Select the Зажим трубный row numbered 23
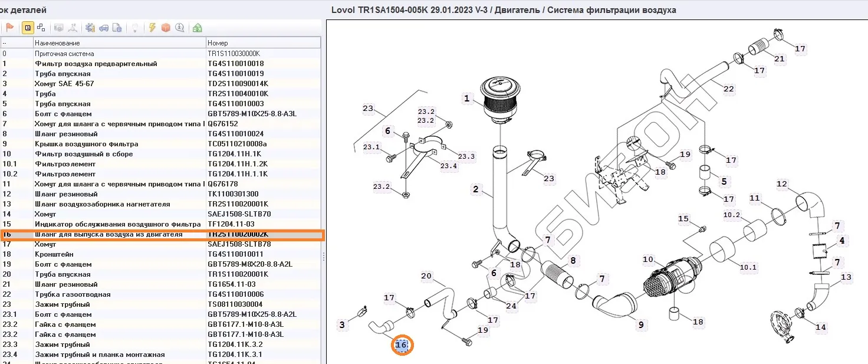Screen dimensions: 868x364 click(x=63, y=304)
